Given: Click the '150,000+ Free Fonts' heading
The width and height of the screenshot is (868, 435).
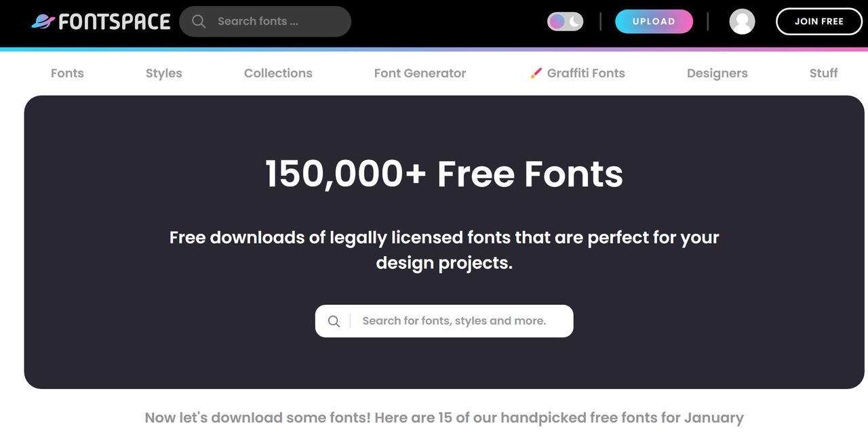Looking at the screenshot, I should (x=443, y=173).
